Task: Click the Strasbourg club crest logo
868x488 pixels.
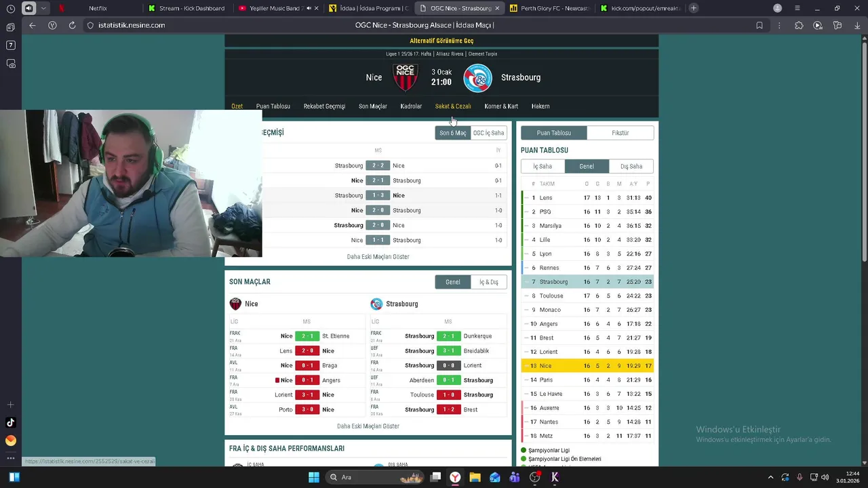Action: pyautogui.click(x=478, y=78)
